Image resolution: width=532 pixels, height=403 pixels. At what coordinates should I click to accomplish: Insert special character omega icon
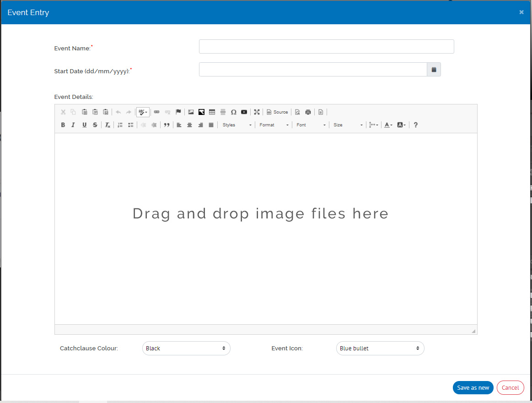coord(233,112)
